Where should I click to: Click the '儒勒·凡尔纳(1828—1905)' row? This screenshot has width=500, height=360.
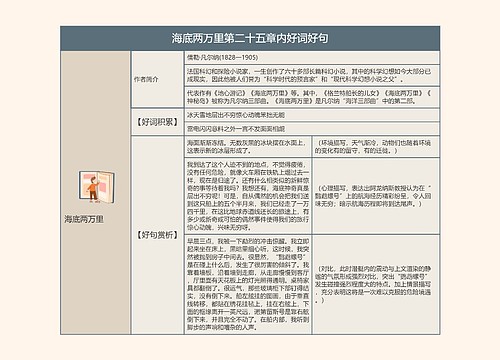(312, 57)
